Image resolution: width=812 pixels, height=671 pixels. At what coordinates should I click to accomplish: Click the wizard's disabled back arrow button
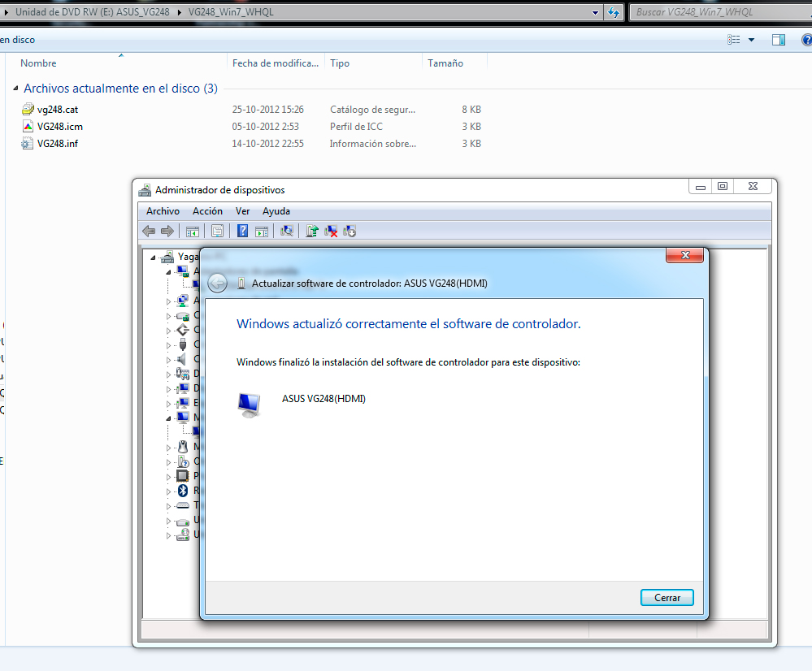[x=218, y=284]
